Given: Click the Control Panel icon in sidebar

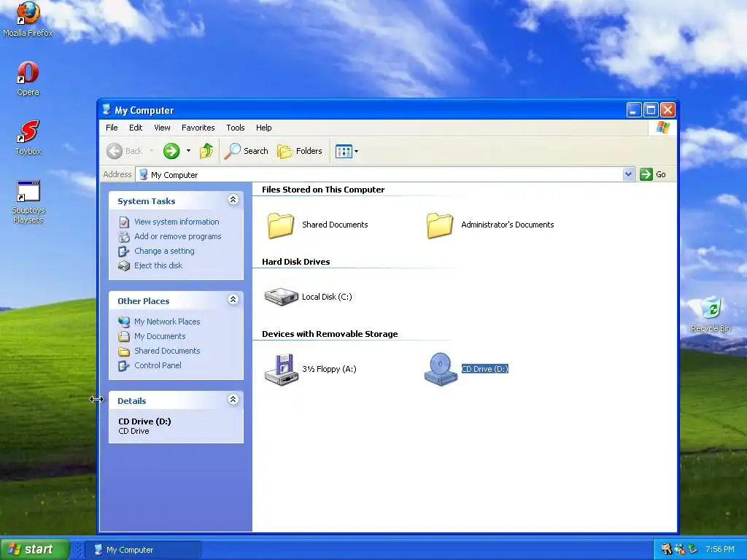Looking at the screenshot, I should (x=124, y=366).
